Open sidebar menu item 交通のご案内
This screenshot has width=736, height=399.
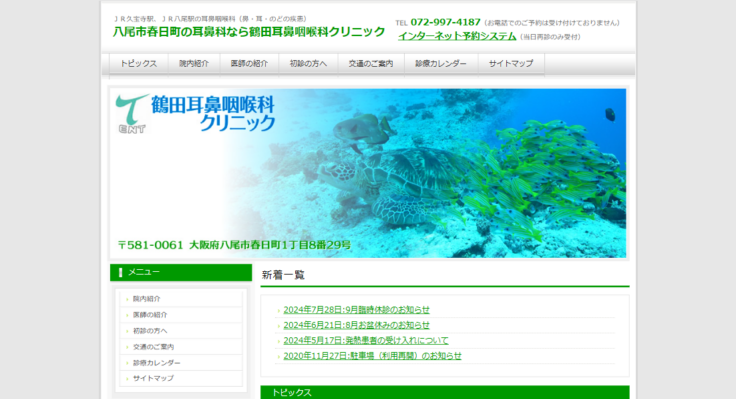181,347
